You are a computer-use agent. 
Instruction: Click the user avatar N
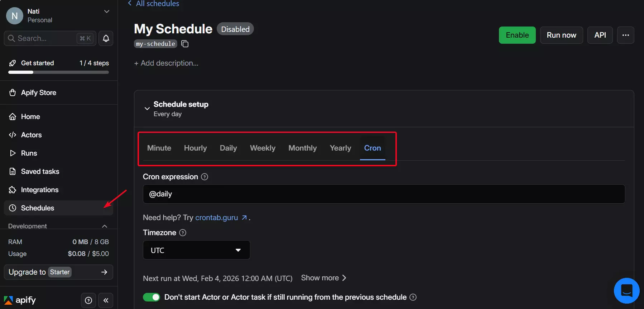point(15,16)
